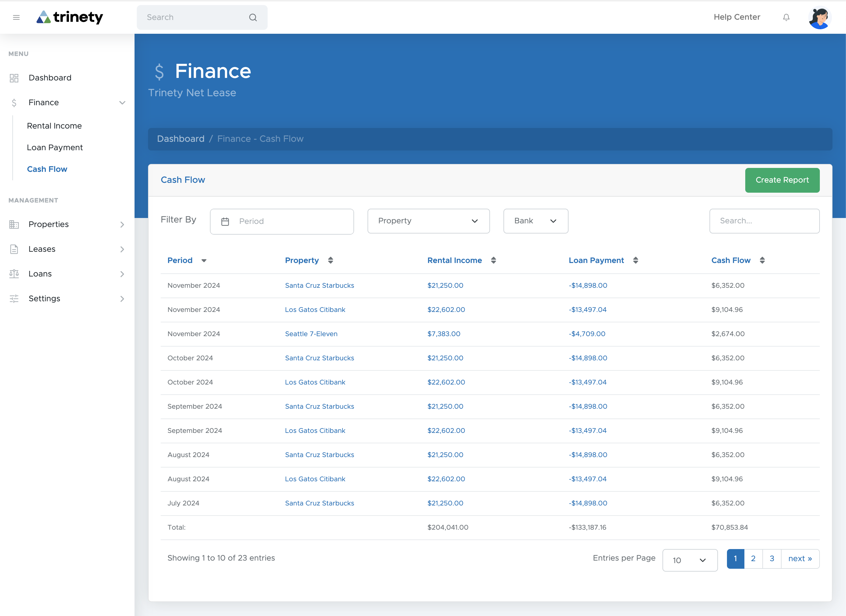846x616 pixels.
Task: Toggle the Period column sort order
Action: click(204, 261)
